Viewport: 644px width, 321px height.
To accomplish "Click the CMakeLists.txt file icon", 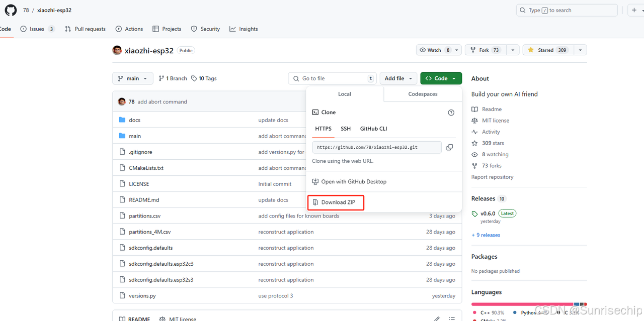I will point(122,168).
